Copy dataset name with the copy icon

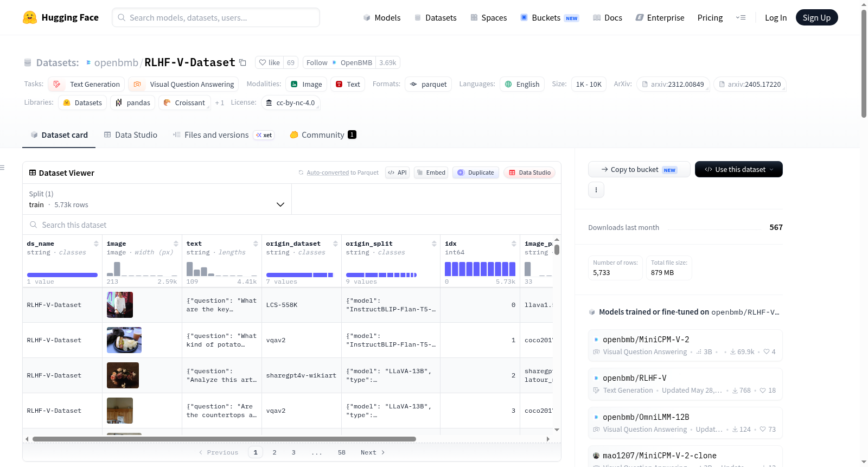[x=242, y=63]
